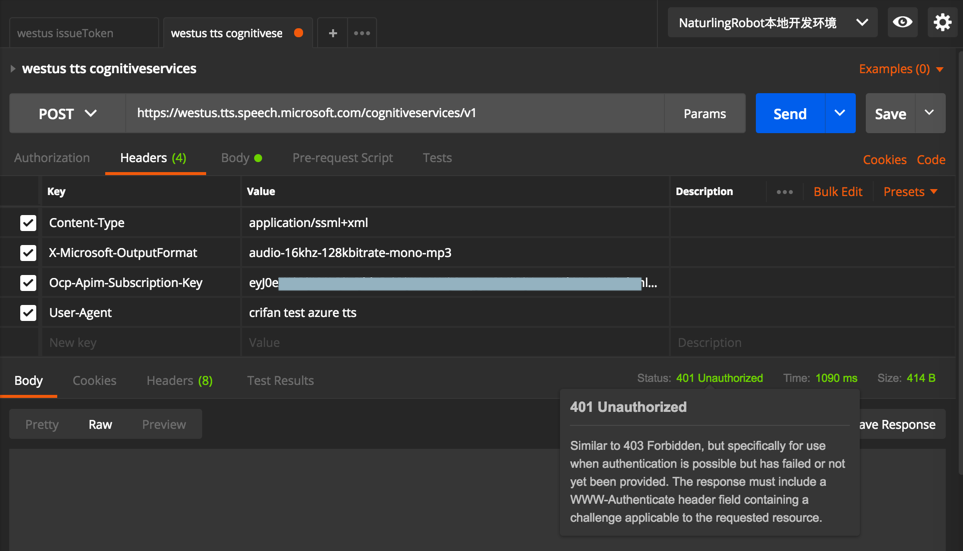Open the Presets dropdown
Image resolution: width=963 pixels, height=551 pixels.
[910, 192]
